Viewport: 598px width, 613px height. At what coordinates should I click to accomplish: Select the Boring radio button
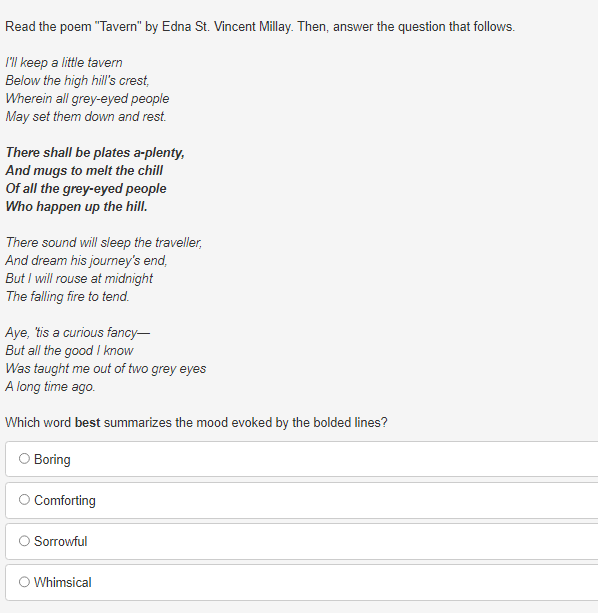tap(24, 459)
